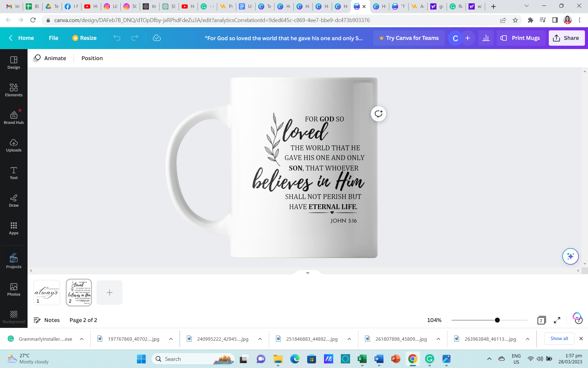Select the Draw tool in sidebar

click(13, 201)
